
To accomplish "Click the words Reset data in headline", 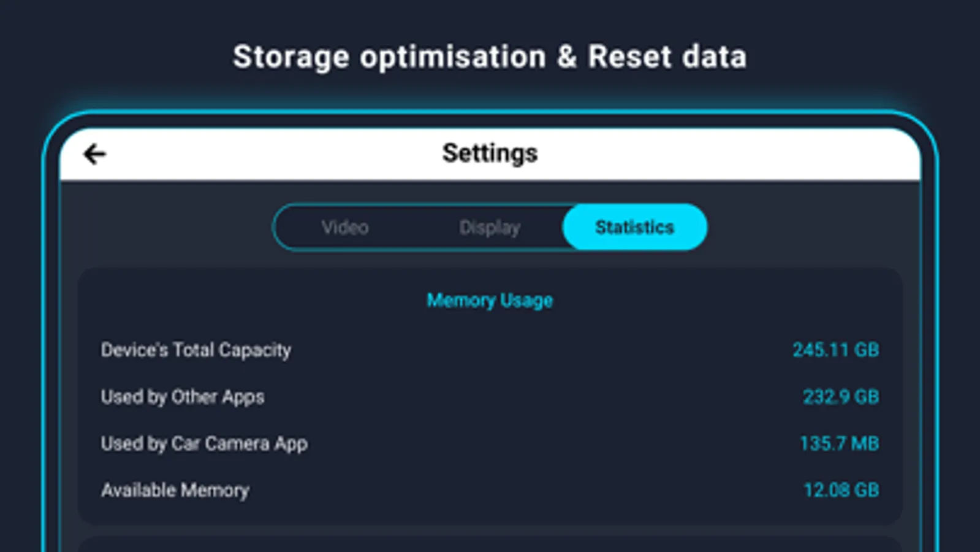I will click(667, 57).
